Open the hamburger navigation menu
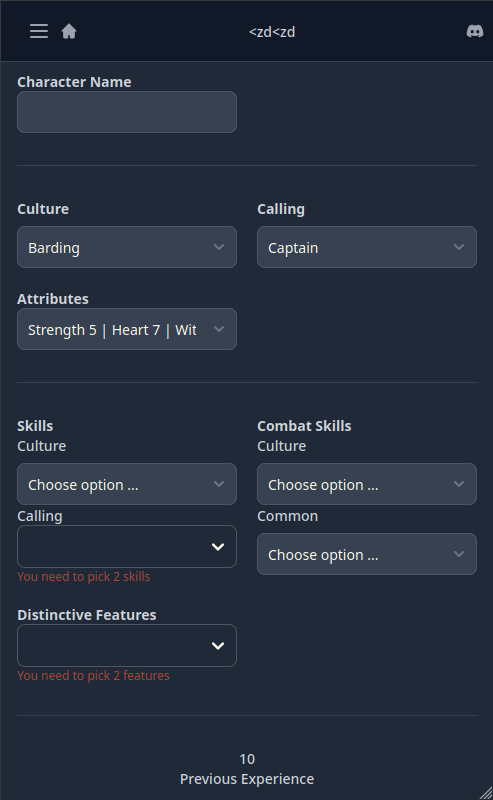The width and height of the screenshot is (493, 800). pos(39,31)
